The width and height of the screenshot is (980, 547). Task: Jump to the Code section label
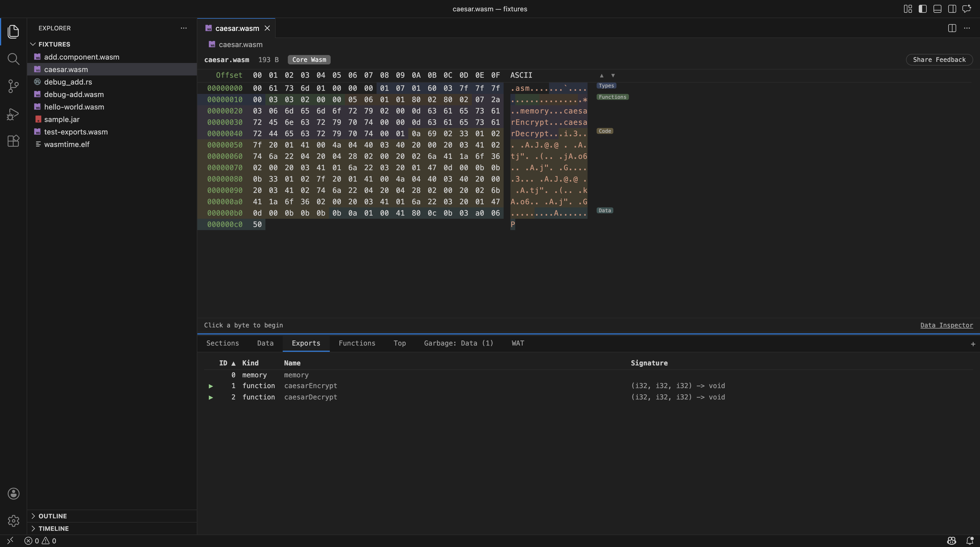(605, 131)
